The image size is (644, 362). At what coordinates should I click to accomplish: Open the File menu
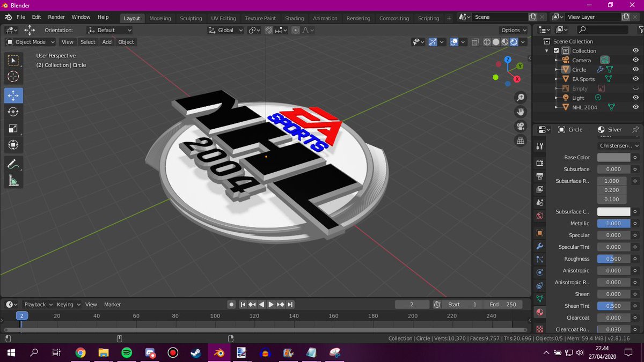pyautogui.click(x=20, y=17)
